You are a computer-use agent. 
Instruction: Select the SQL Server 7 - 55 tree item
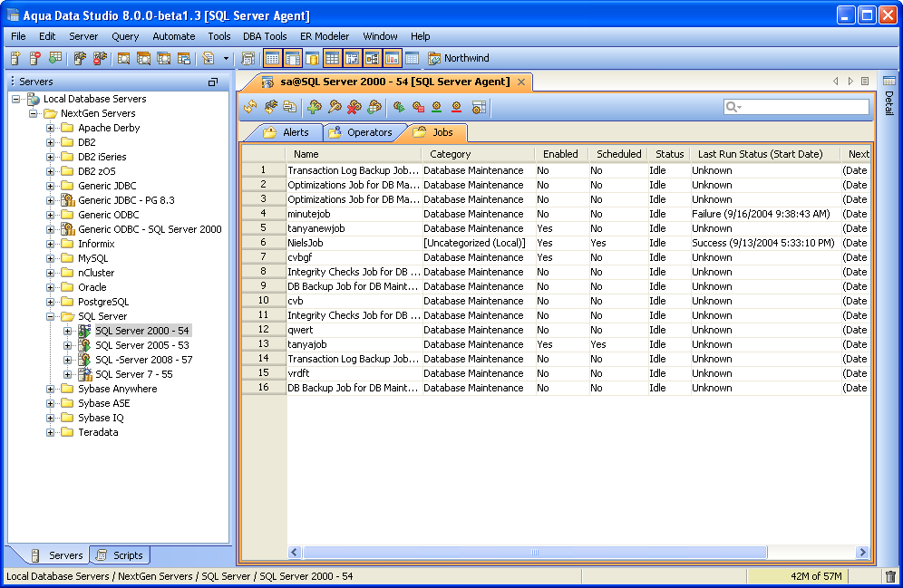pyautogui.click(x=134, y=374)
